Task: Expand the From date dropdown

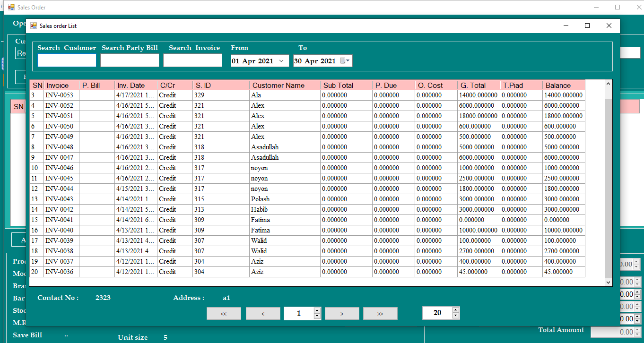Action: [x=281, y=61]
